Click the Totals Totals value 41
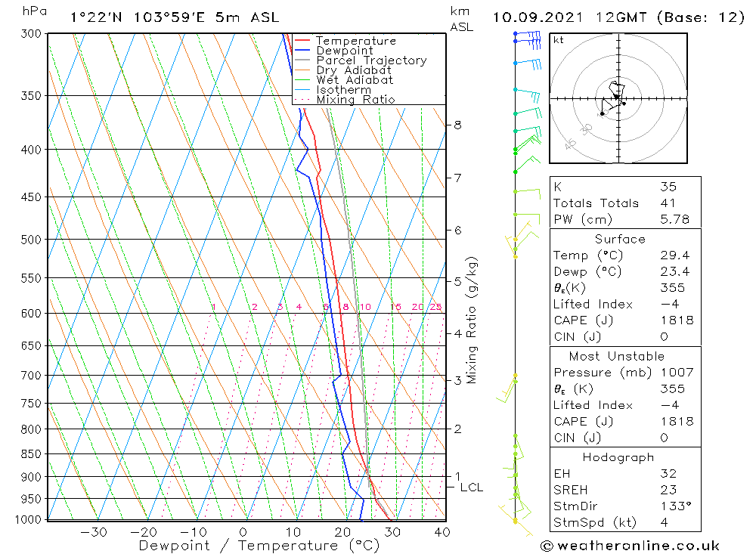756x554 pixels. [668, 203]
